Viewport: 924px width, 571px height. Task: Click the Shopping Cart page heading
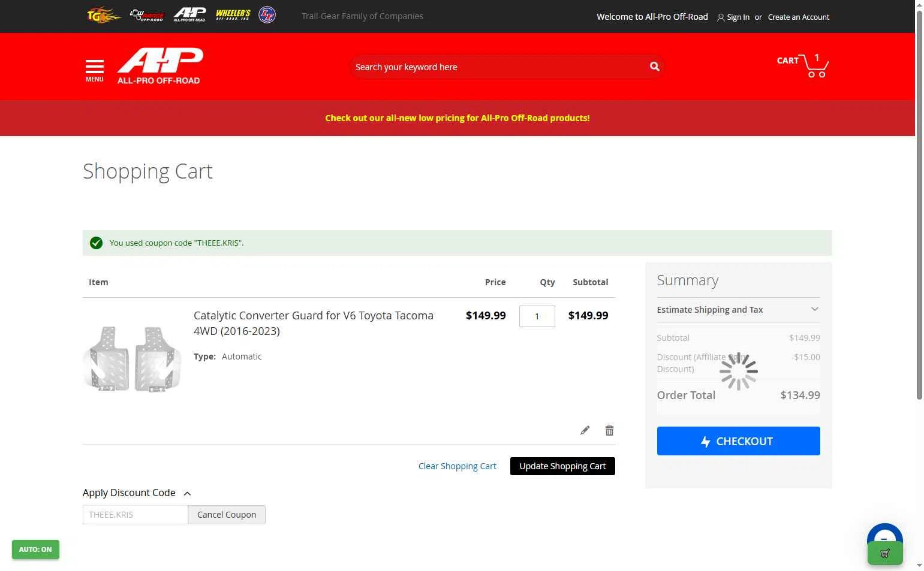148,171
